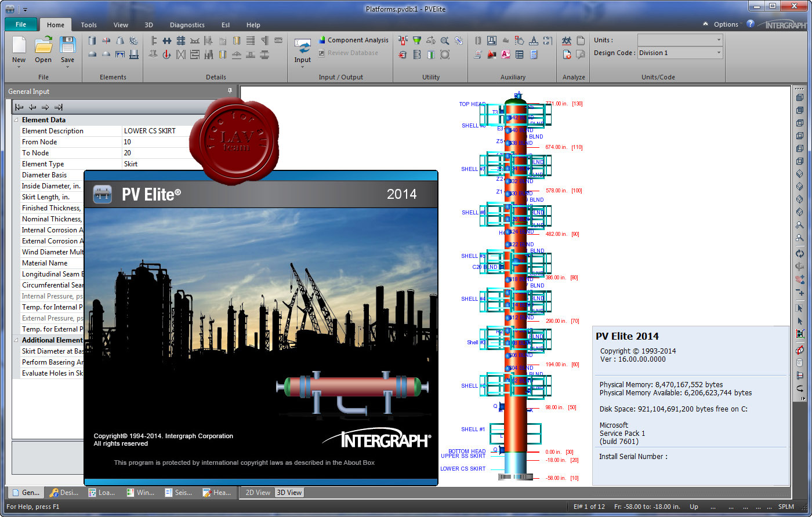Click the liquid-filled vessel detail icon
Image resolution: width=812 pixels, height=517 pixels.
(x=222, y=41)
